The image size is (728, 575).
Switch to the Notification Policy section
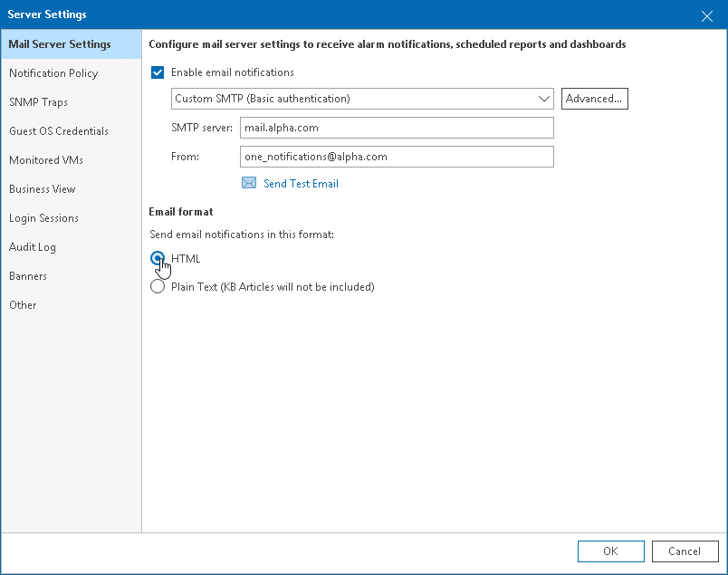coord(53,73)
